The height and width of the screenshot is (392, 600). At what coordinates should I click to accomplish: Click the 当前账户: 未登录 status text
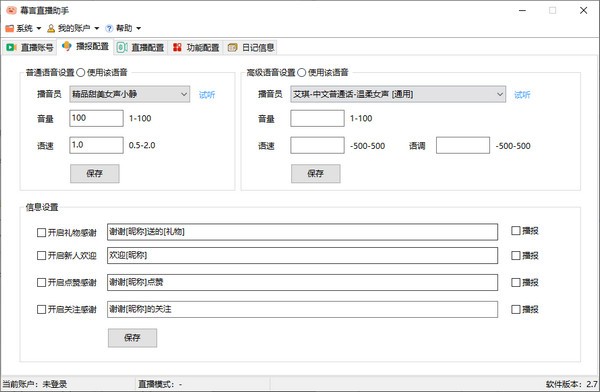pyautogui.click(x=35, y=384)
